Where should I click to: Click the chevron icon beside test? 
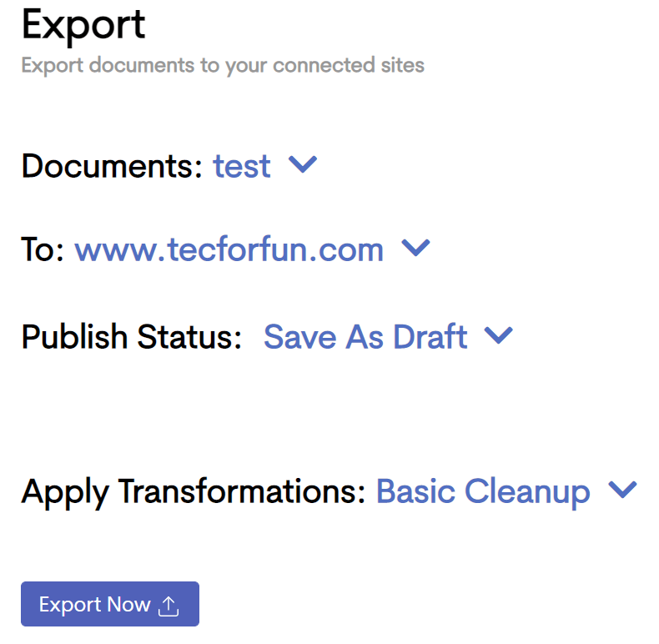click(x=303, y=164)
